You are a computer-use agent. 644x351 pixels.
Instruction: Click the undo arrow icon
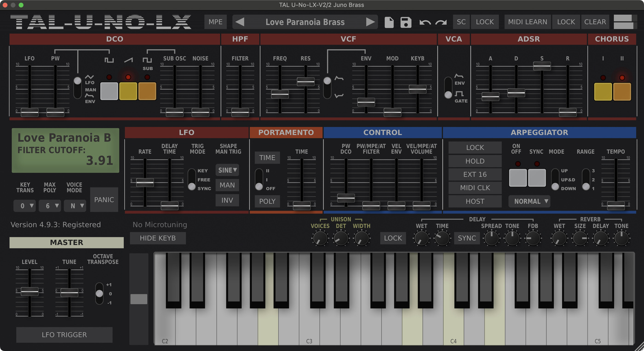point(425,22)
